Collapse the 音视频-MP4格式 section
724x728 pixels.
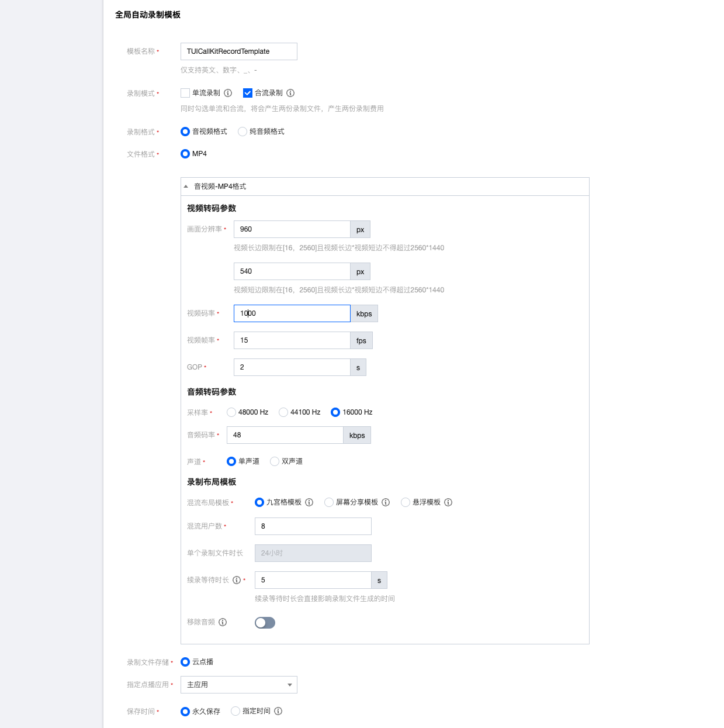pyautogui.click(x=186, y=187)
